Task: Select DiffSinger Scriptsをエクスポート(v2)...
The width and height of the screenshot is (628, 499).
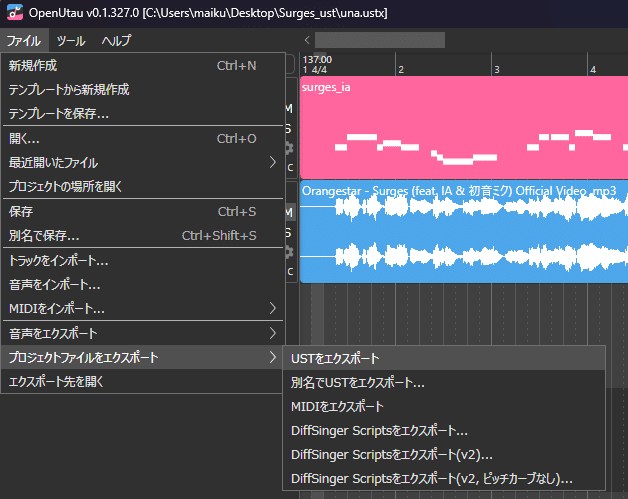Action: pyautogui.click(x=444, y=455)
